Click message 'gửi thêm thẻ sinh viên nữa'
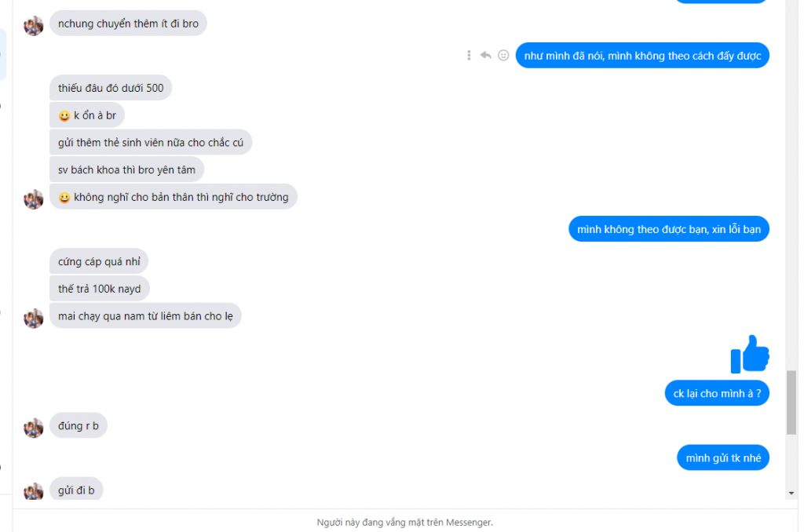The height and width of the screenshot is (532, 804). [151, 142]
